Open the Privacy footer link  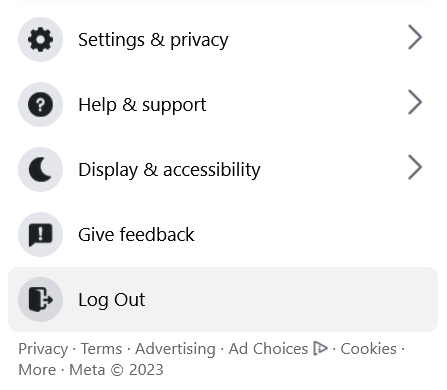pyautogui.click(x=43, y=349)
